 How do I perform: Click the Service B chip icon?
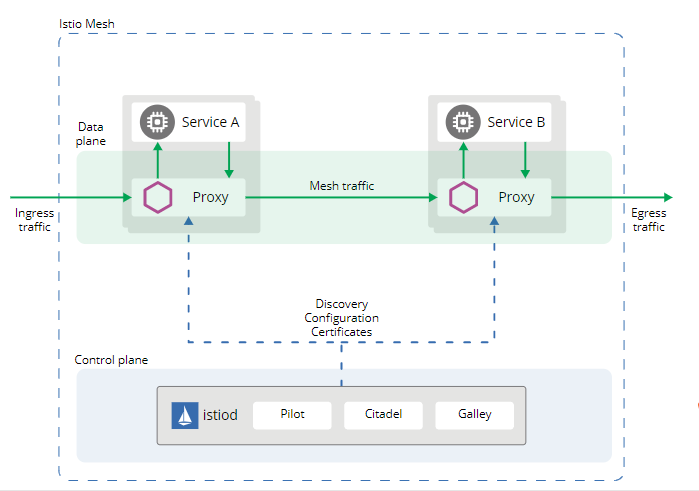463,122
